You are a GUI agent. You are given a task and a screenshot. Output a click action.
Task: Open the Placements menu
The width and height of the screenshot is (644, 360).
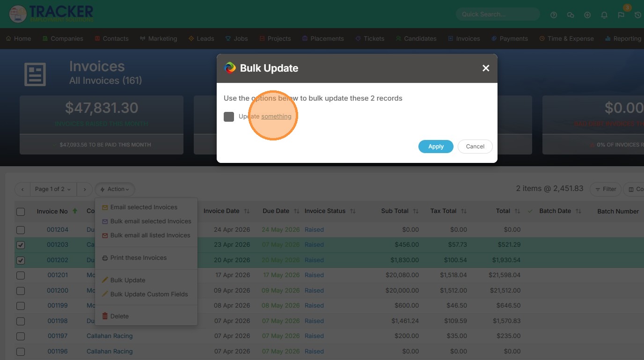pos(323,38)
